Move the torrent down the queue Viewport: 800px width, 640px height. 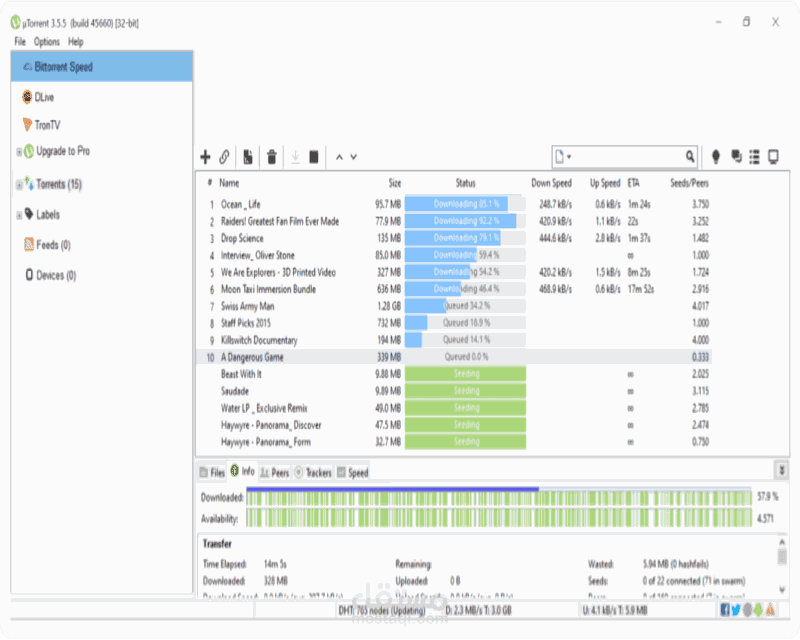coord(353,157)
